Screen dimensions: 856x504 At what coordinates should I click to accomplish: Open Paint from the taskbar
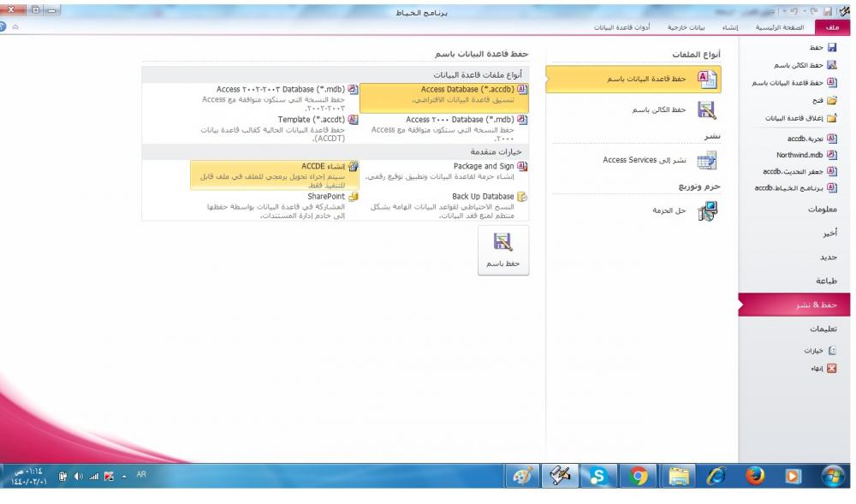522,476
